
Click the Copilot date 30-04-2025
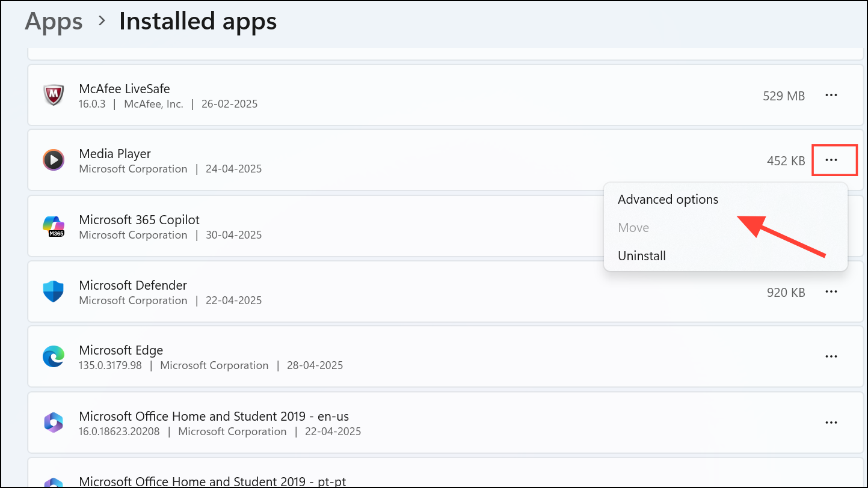233,235
